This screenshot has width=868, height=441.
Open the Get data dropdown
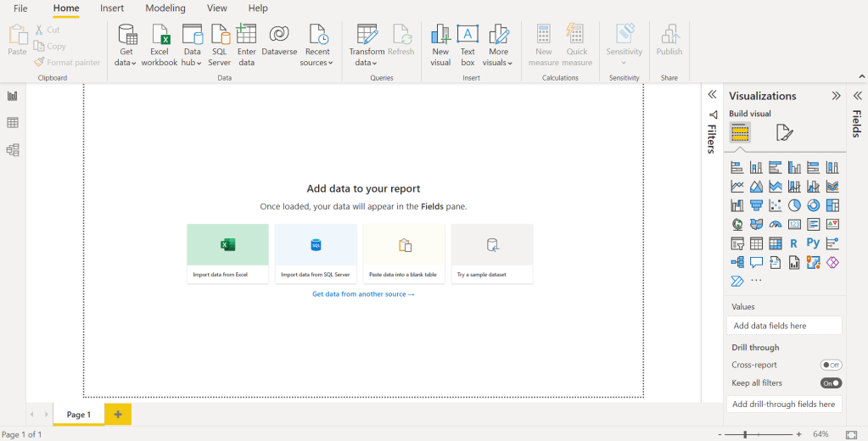126,46
